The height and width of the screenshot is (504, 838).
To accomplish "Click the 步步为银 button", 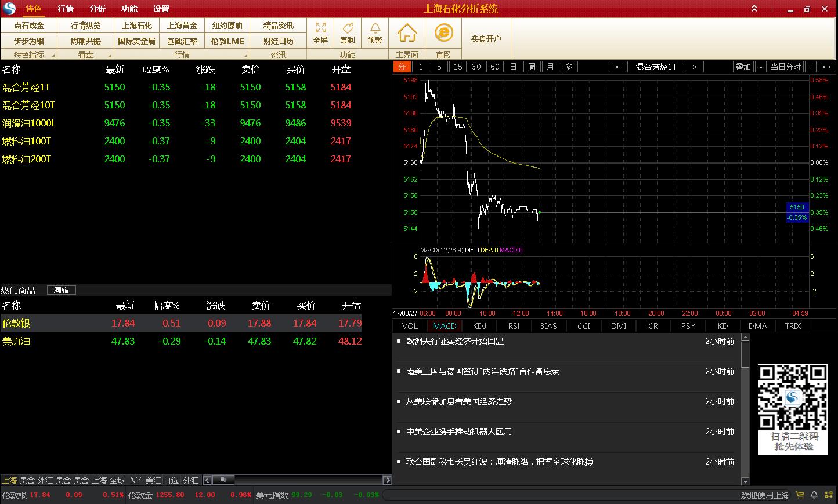I will click(x=29, y=41).
